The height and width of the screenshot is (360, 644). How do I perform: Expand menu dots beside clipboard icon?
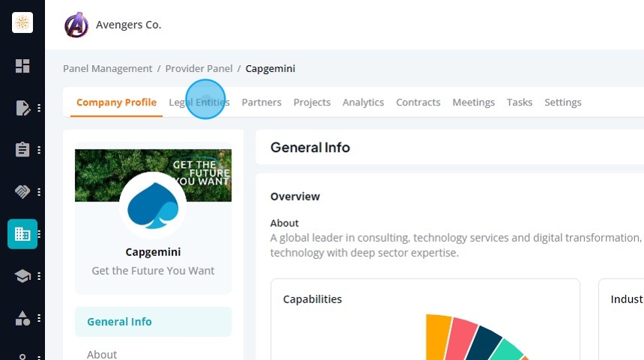[39, 150]
